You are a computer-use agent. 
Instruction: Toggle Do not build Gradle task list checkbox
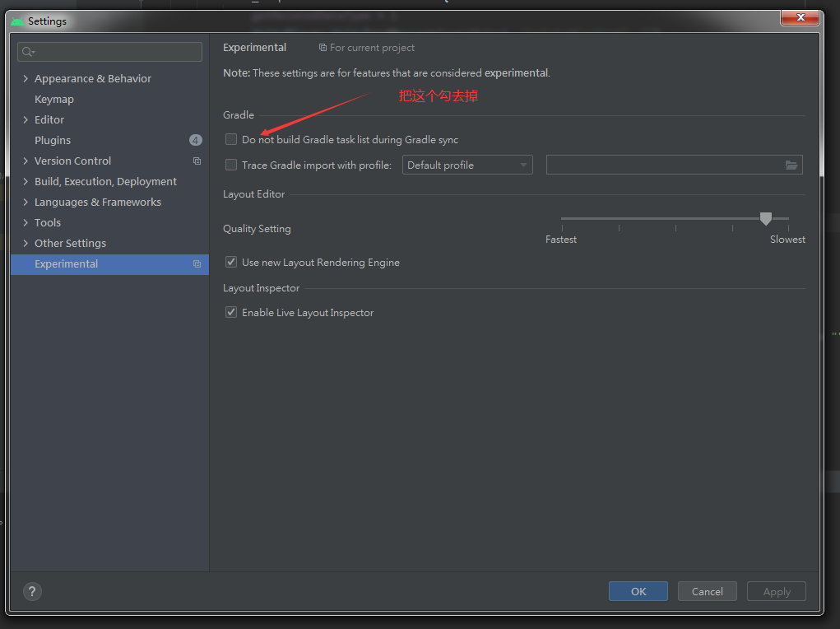[231, 139]
